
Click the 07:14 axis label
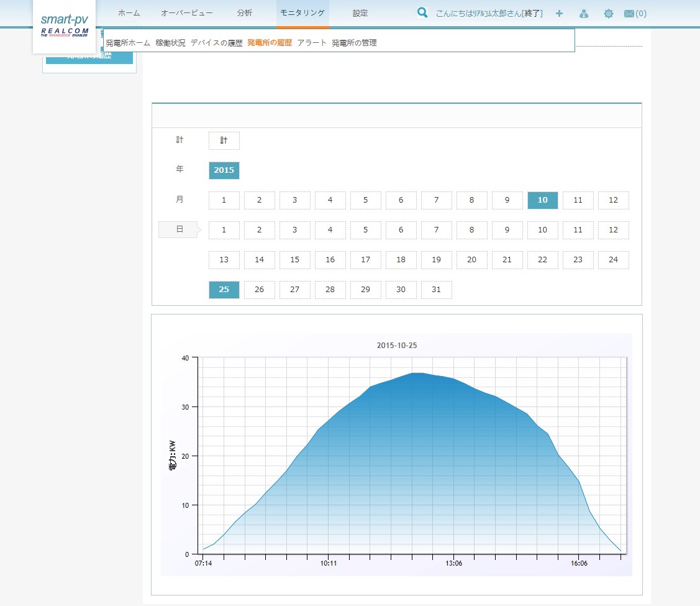pyautogui.click(x=203, y=564)
